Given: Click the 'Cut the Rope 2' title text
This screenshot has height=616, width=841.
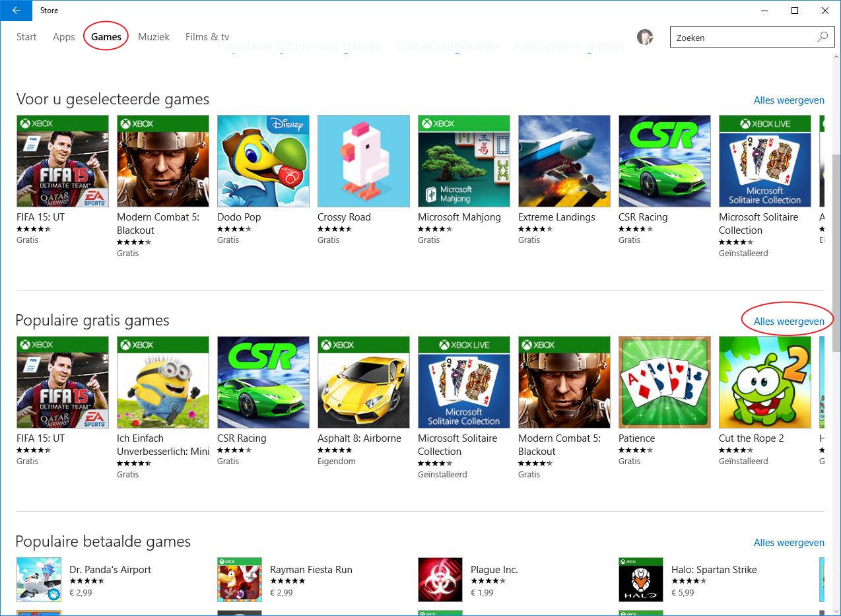Looking at the screenshot, I should click(751, 438).
